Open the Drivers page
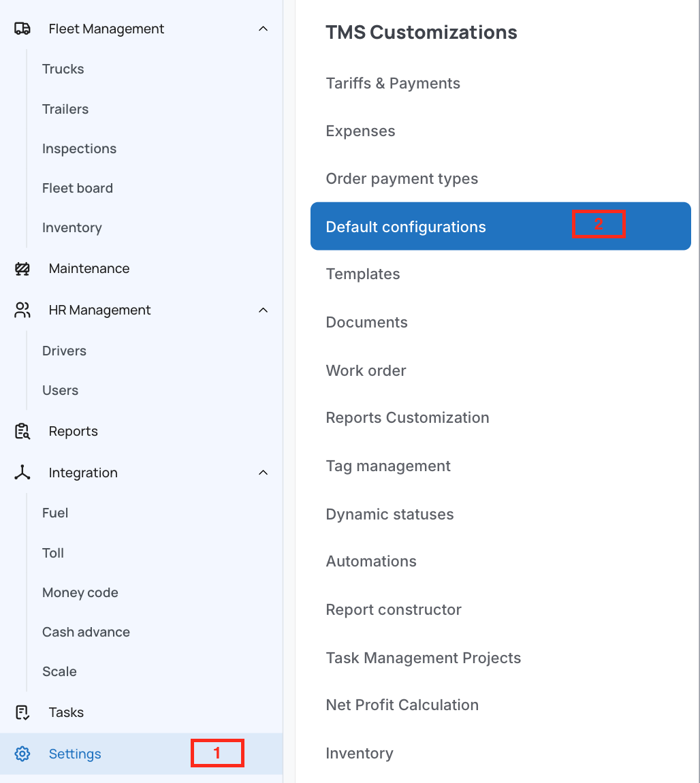The image size is (700, 783). (x=64, y=351)
